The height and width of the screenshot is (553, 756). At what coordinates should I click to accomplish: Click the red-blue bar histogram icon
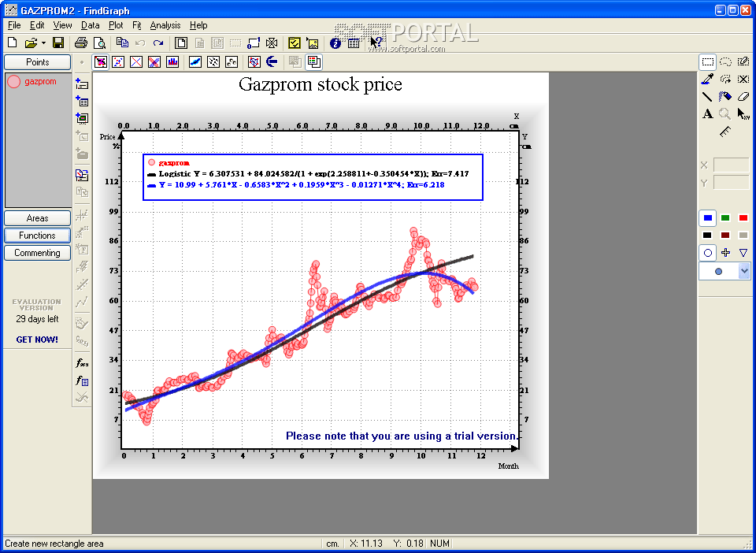tap(172, 61)
